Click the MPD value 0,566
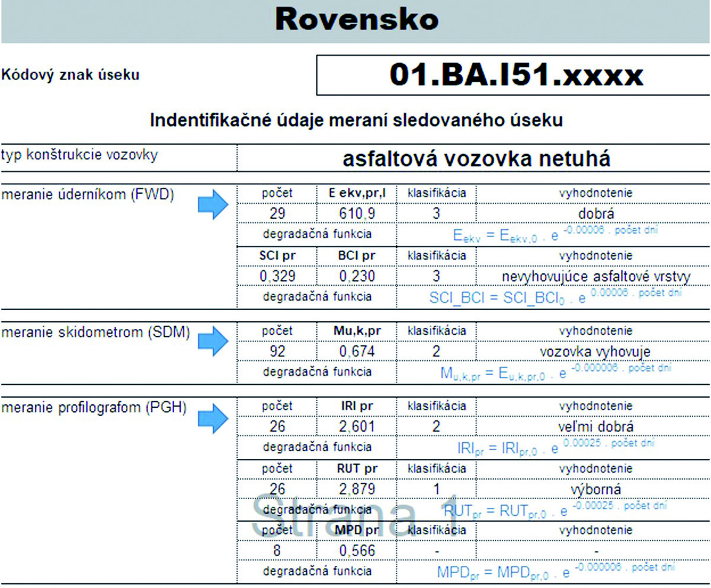 (356, 551)
